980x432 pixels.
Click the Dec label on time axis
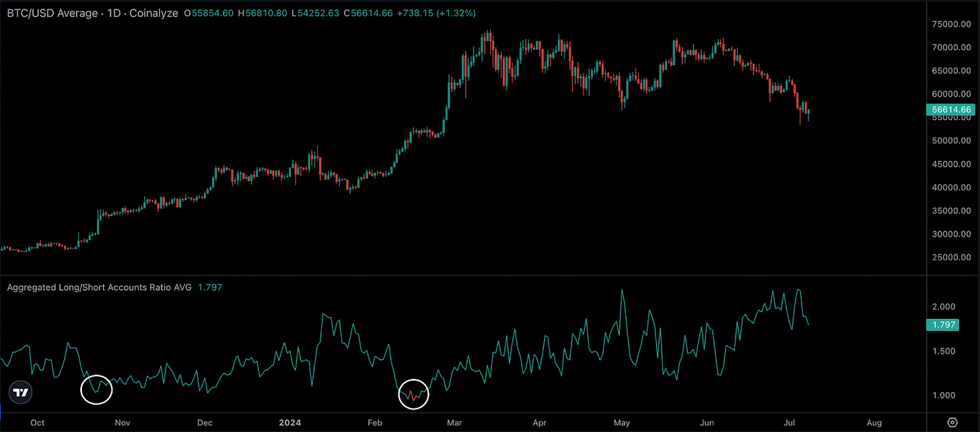(205, 423)
